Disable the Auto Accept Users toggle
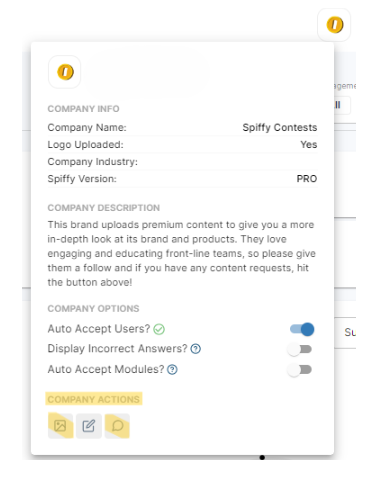Image resolution: width=375 pixels, height=485 pixels. pyautogui.click(x=302, y=329)
